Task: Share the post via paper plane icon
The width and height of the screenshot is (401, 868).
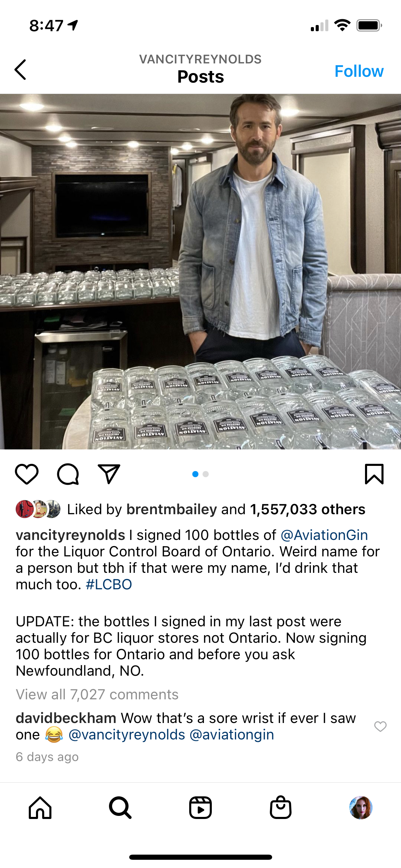Action: (109, 474)
